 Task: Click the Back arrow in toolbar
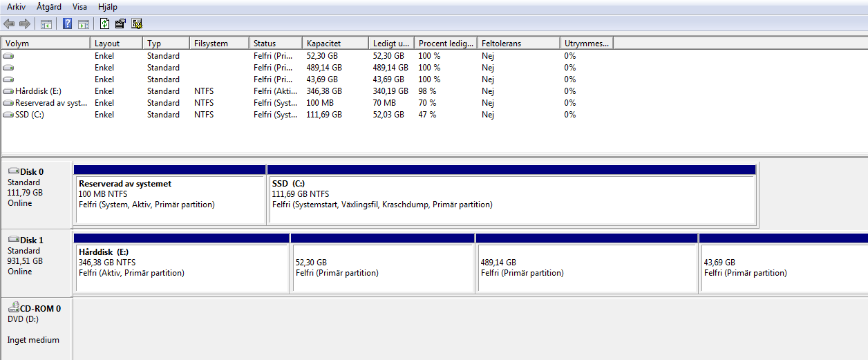click(x=9, y=24)
